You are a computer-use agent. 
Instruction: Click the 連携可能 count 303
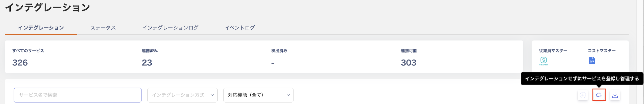tap(409, 62)
